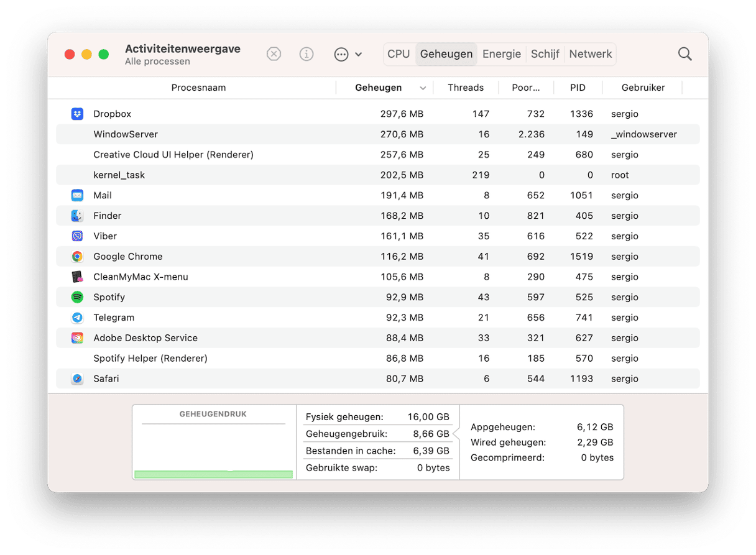Click the search magnifier icon
756x555 pixels.
(685, 54)
